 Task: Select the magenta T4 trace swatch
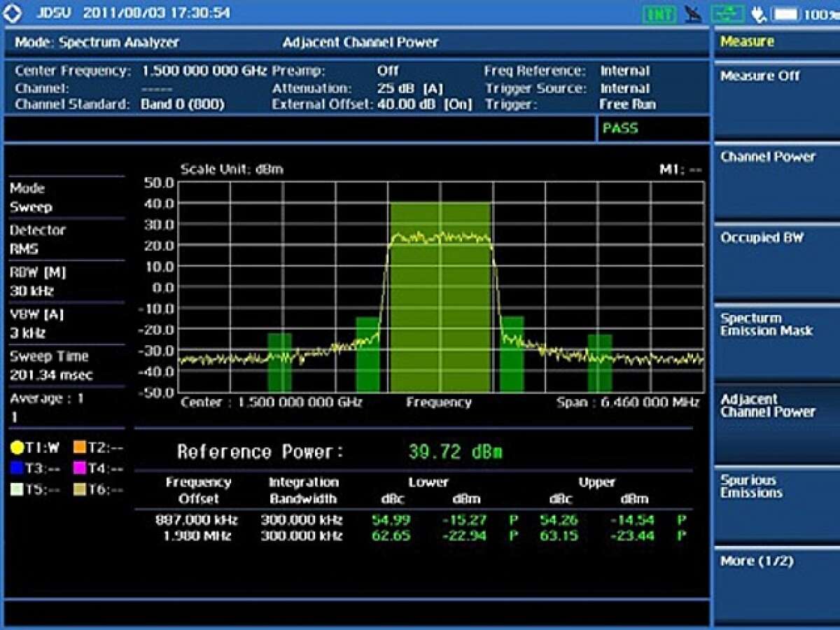(x=80, y=468)
